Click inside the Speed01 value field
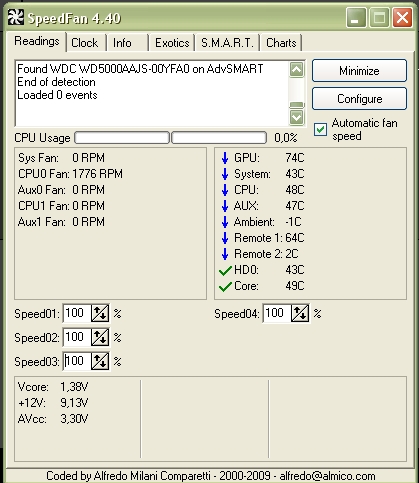This screenshot has width=419, height=483. point(77,313)
